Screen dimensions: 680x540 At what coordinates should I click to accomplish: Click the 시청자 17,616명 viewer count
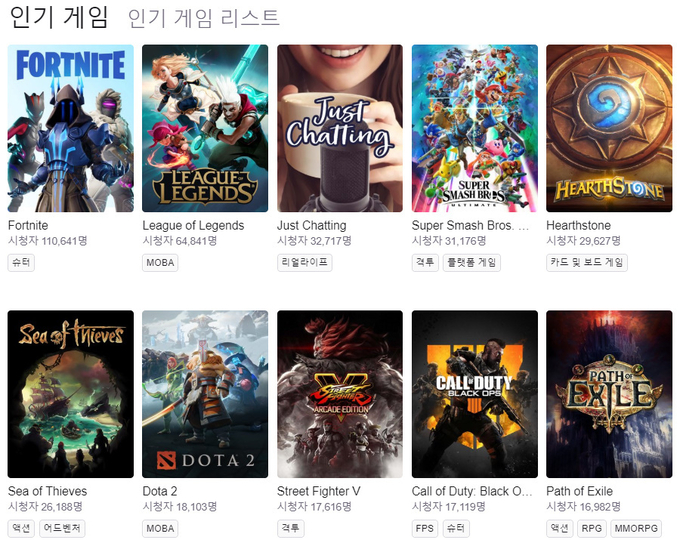coord(314,507)
